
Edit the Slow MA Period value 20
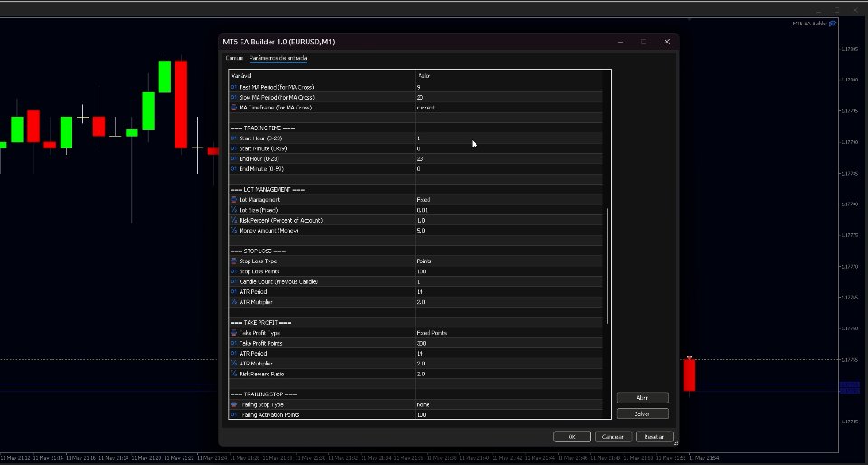pos(509,98)
